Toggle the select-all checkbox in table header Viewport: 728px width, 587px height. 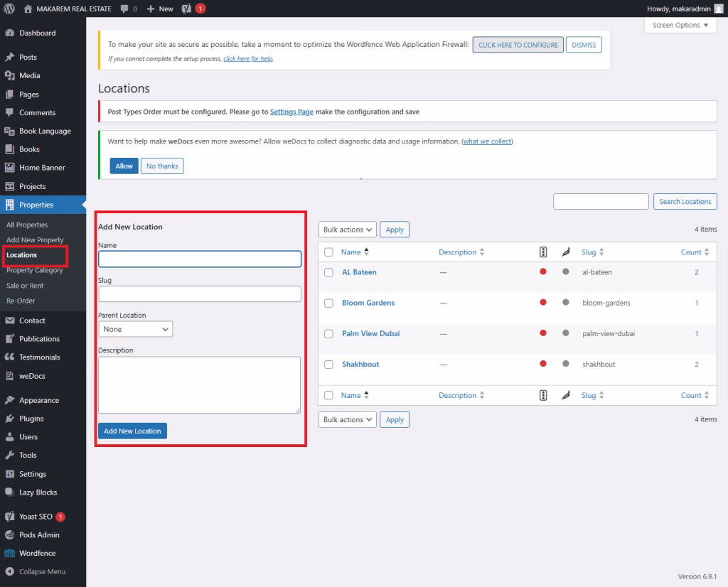(328, 252)
